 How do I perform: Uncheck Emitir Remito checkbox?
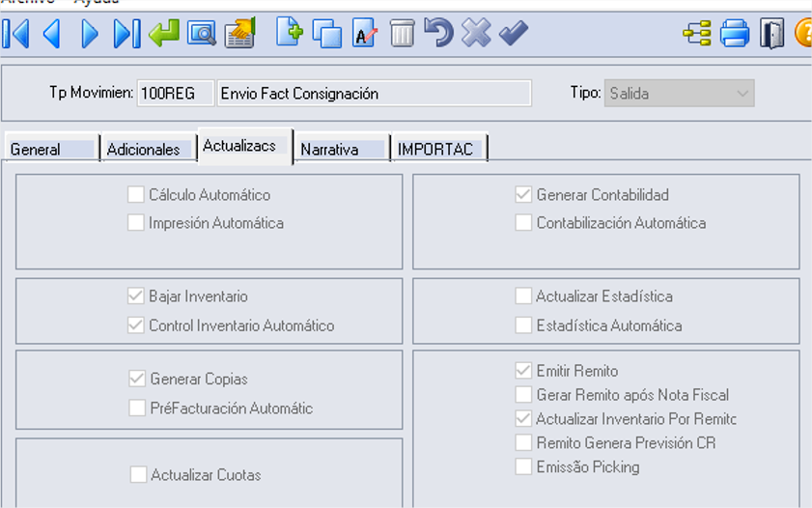523,370
